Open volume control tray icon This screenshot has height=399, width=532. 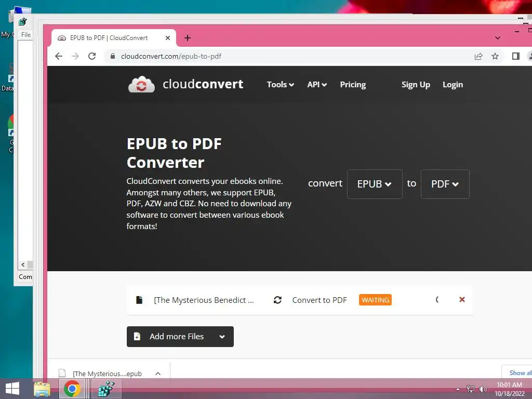pos(483,389)
